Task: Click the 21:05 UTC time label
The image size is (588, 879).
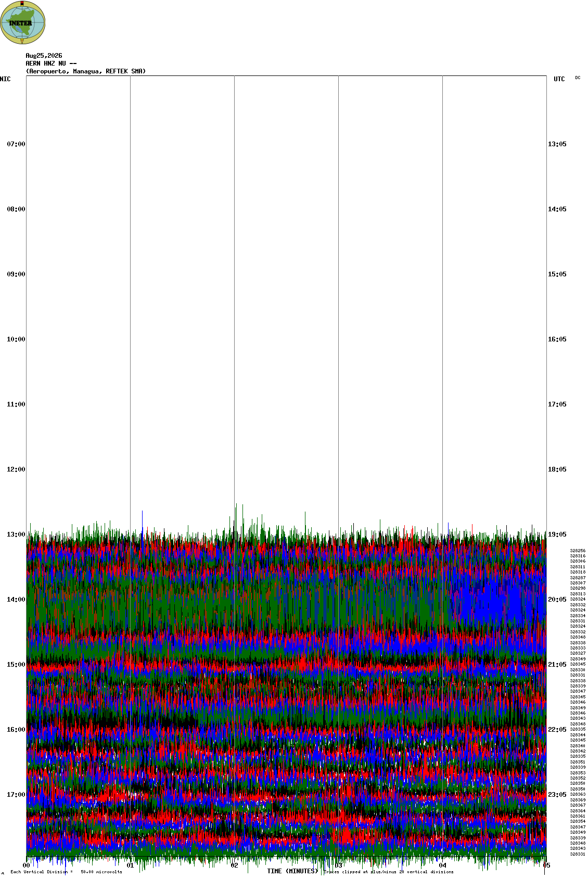Action: [557, 665]
